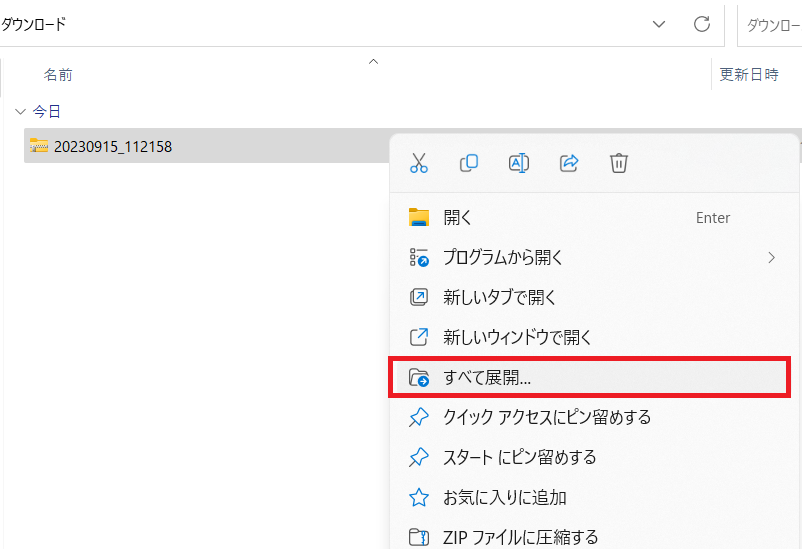Click the zip folder icon of 20230915_112158
The height and width of the screenshot is (549, 802).
point(39,146)
